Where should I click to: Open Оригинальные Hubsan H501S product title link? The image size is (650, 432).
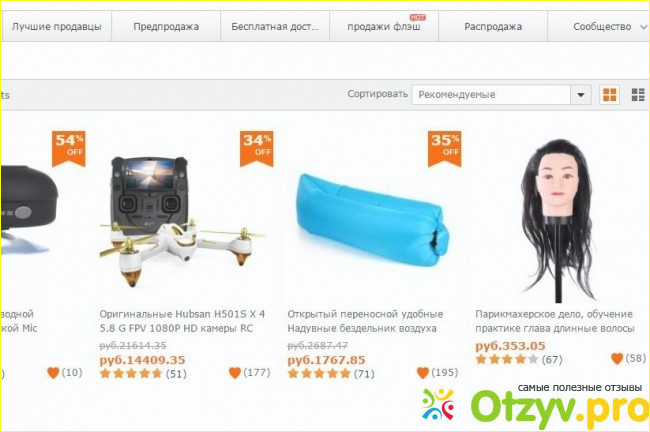pyautogui.click(x=182, y=321)
